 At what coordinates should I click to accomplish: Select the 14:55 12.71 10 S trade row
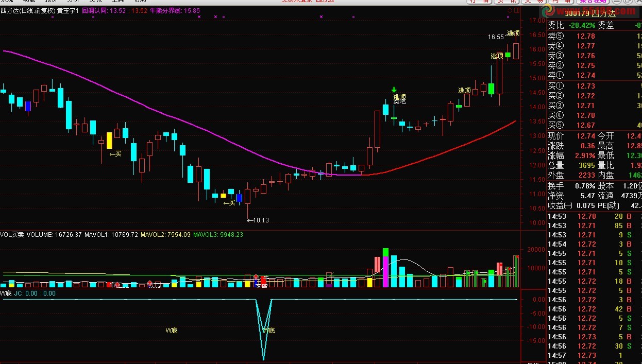[x=595, y=263]
